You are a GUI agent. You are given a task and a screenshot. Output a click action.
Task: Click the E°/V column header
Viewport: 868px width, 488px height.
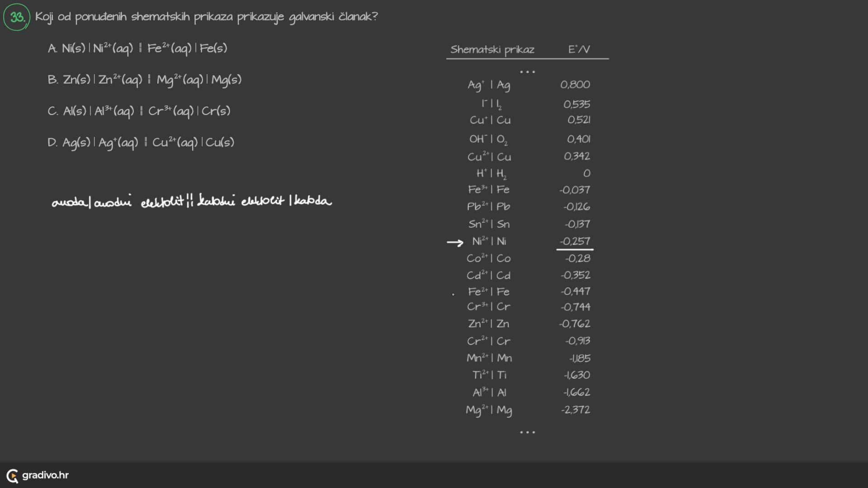tap(579, 49)
